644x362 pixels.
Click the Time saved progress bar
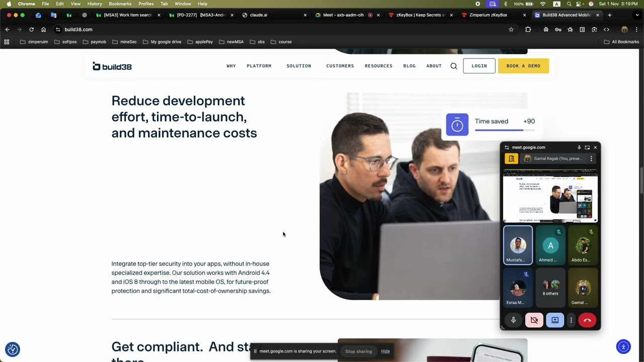[x=505, y=130]
